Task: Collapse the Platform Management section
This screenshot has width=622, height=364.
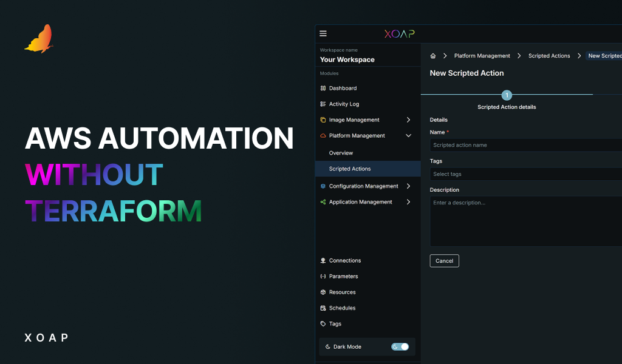Action: (x=409, y=135)
